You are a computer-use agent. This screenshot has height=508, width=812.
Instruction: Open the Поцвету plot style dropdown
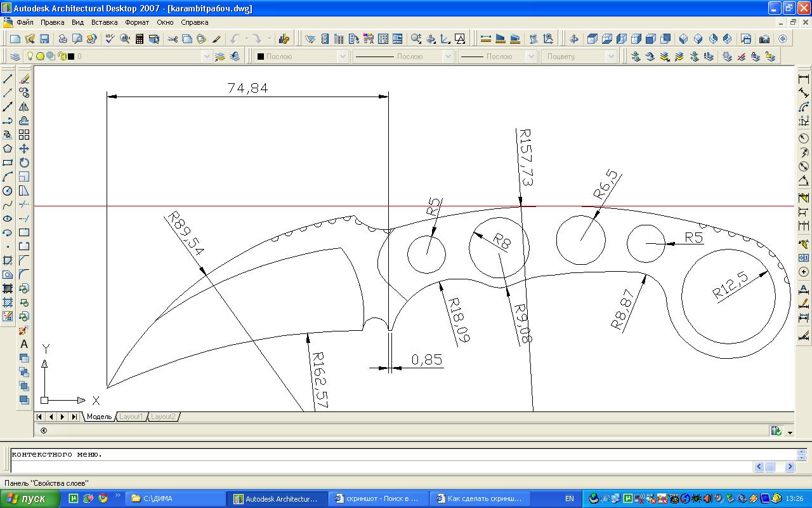(x=611, y=57)
